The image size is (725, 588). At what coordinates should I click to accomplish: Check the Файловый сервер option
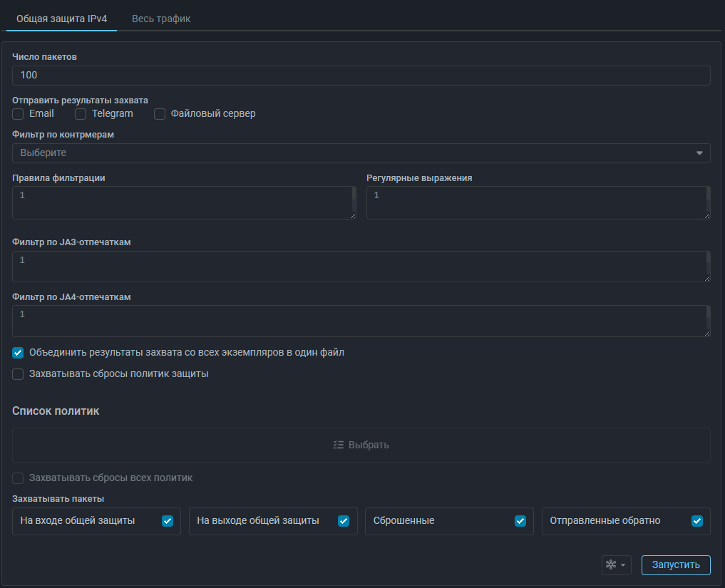(x=160, y=114)
